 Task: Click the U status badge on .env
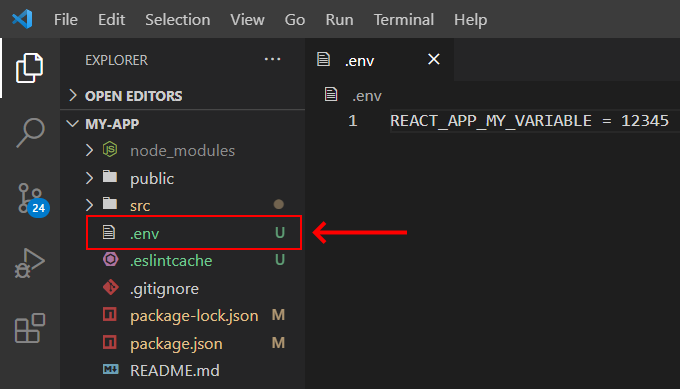[x=280, y=233]
